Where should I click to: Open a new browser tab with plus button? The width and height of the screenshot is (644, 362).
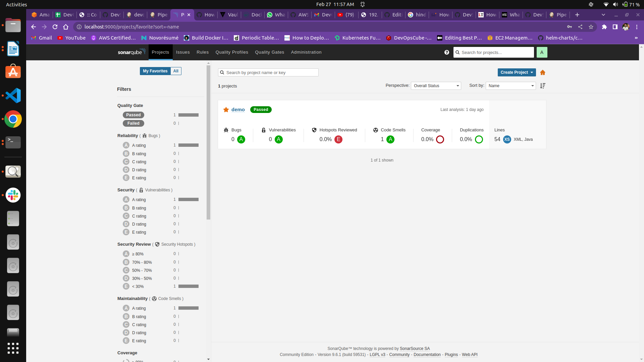click(577, 15)
